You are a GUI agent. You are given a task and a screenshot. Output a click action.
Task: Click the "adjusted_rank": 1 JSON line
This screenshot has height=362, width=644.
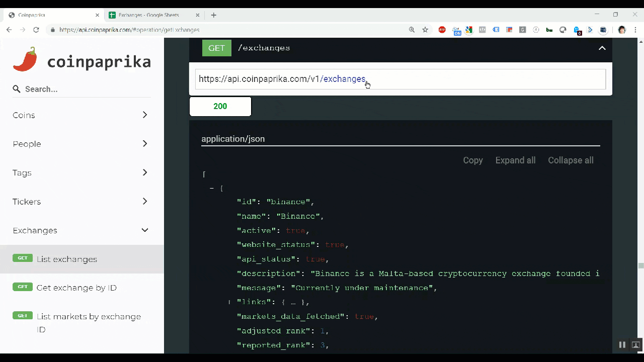(x=283, y=331)
